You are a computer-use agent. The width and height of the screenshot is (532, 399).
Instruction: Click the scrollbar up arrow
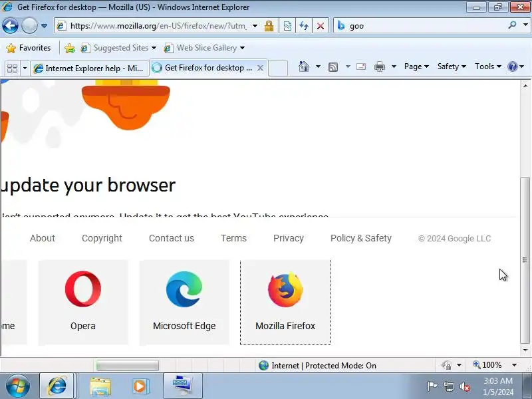[x=525, y=86]
